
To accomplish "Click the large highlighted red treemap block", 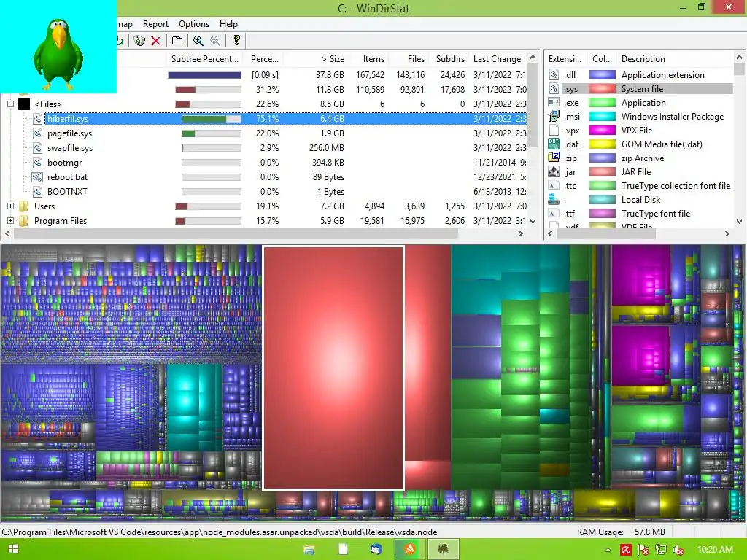I will 333,367.
